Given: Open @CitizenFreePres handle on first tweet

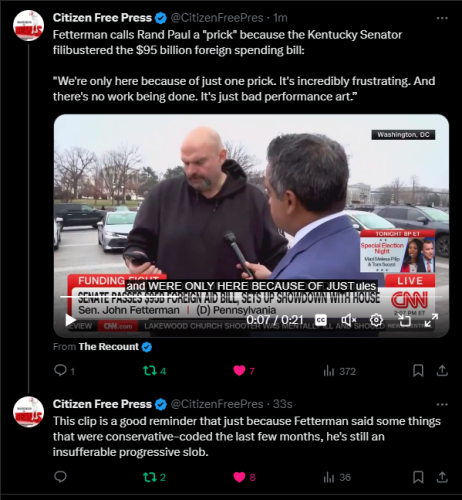Looking at the screenshot, I should pyautogui.click(x=217, y=18).
